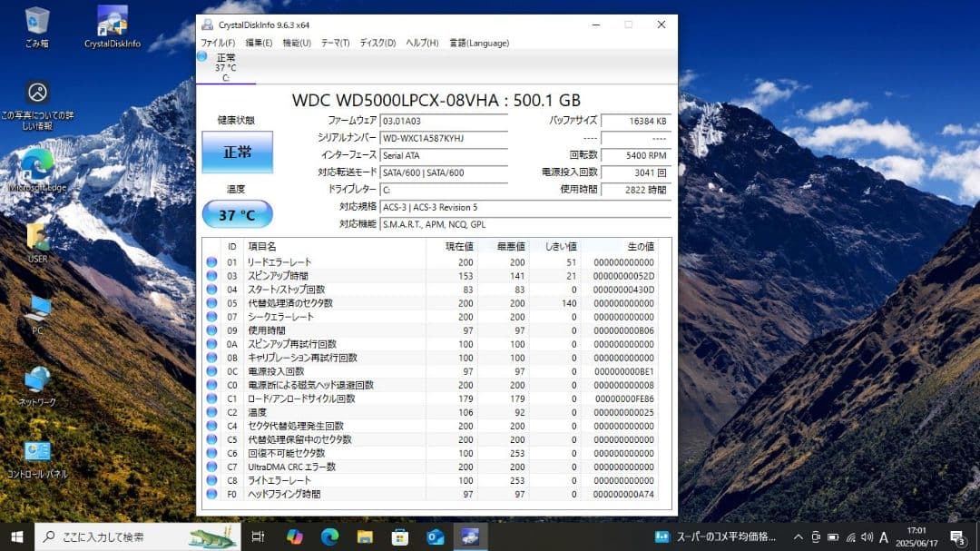Open the 言語(Language) dropdown menu

pos(479,43)
